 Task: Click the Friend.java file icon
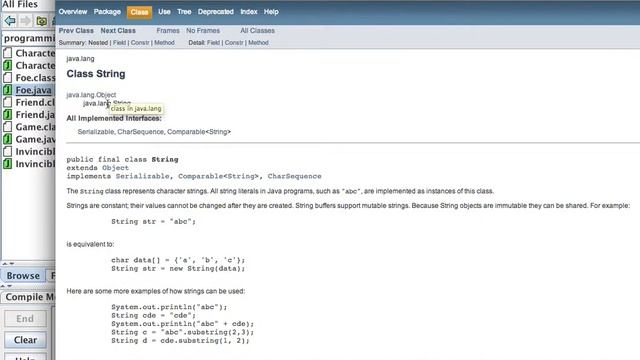7,115
